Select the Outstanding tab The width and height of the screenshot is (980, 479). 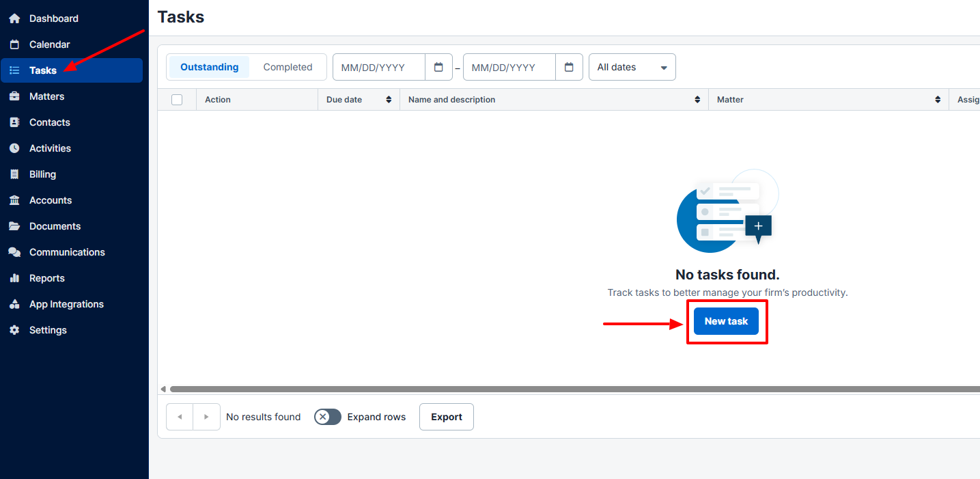(x=209, y=66)
